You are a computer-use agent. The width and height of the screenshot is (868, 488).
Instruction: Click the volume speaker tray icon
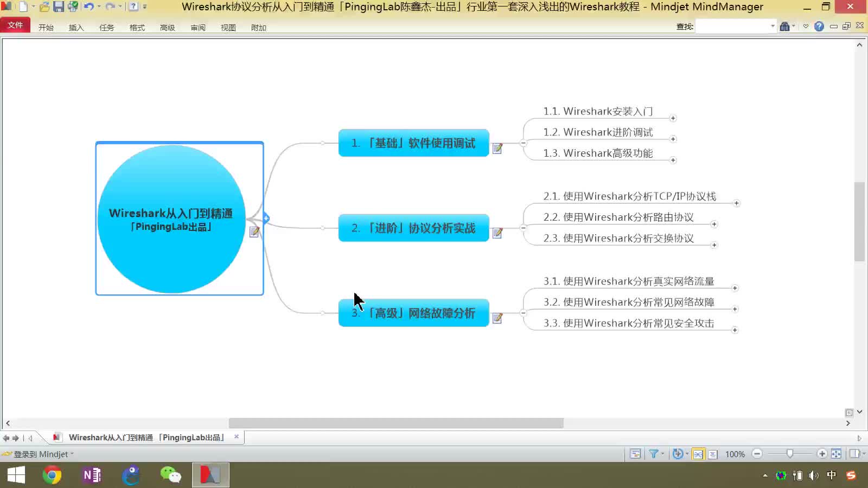click(814, 476)
